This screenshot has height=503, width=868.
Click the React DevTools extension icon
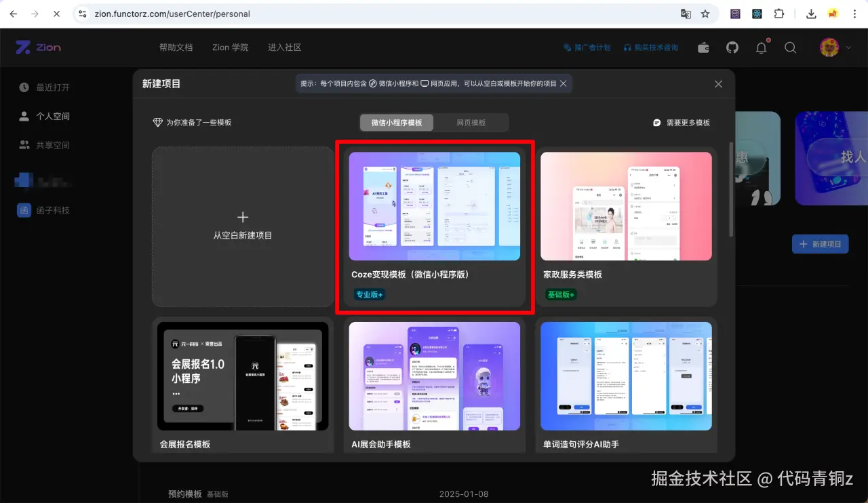(x=757, y=14)
